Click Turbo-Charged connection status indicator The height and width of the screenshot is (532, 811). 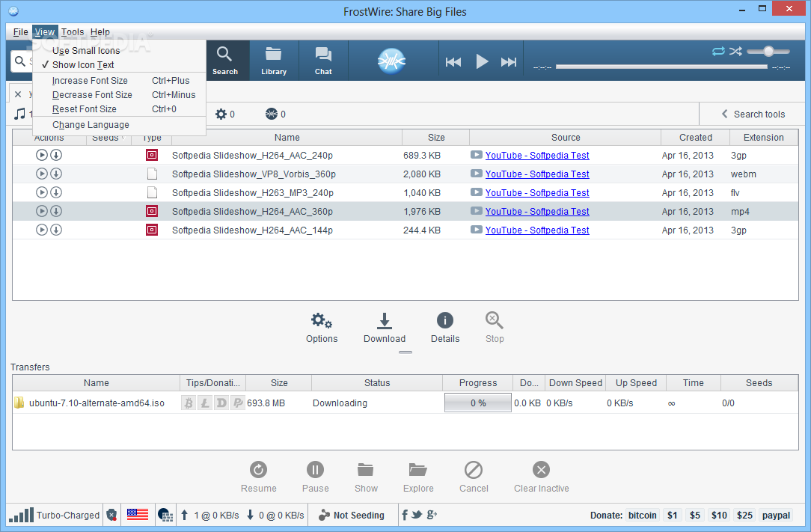click(55, 515)
